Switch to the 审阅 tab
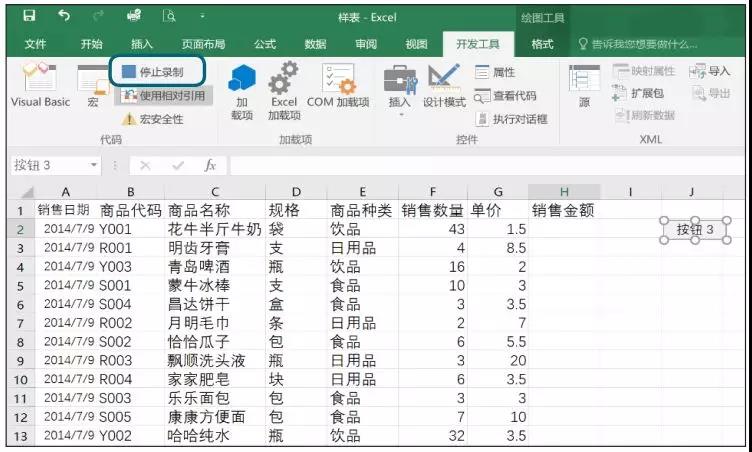This screenshot has width=752, height=452. pyautogui.click(x=366, y=44)
